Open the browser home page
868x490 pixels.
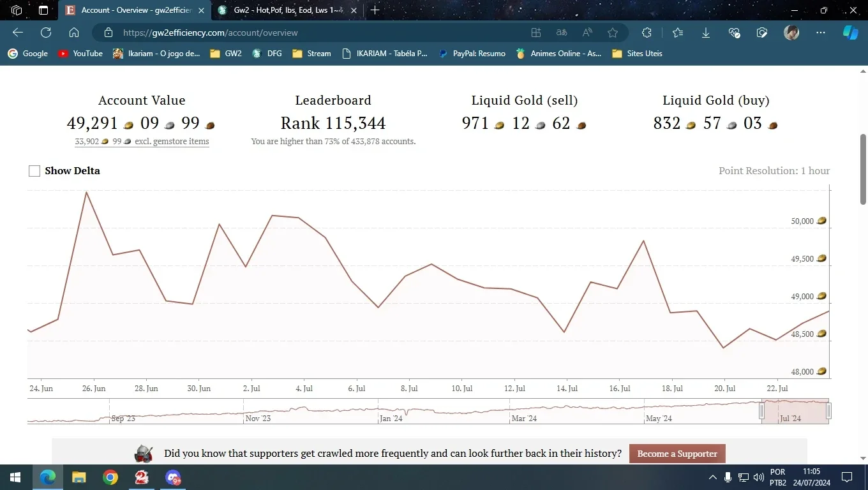(x=74, y=33)
